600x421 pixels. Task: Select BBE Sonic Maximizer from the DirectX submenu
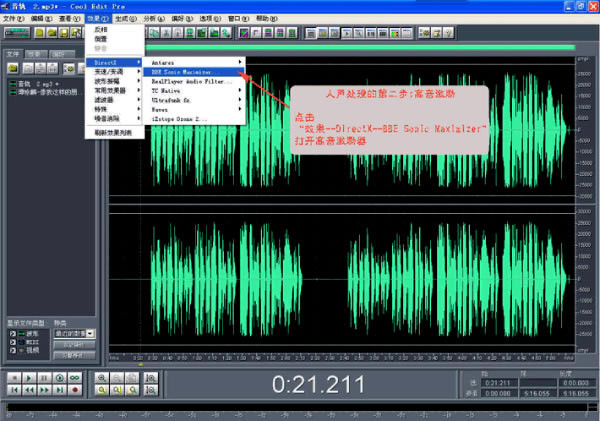[180, 72]
